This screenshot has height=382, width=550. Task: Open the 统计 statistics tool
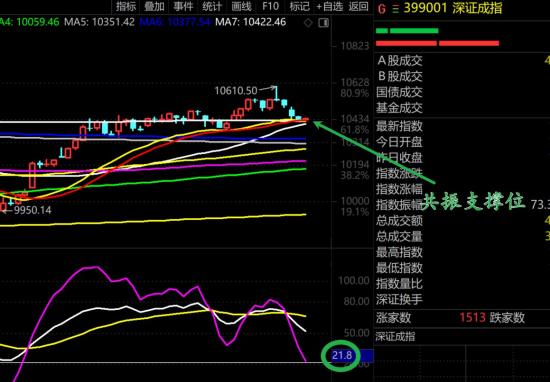click(212, 6)
